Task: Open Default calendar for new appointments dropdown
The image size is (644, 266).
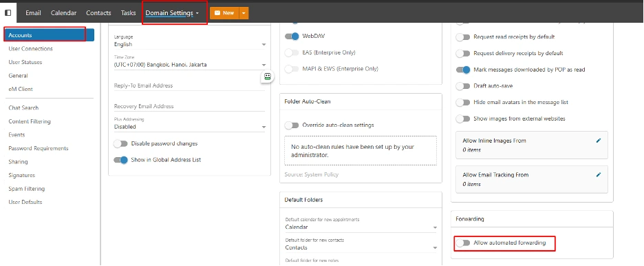Action: coord(361,227)
